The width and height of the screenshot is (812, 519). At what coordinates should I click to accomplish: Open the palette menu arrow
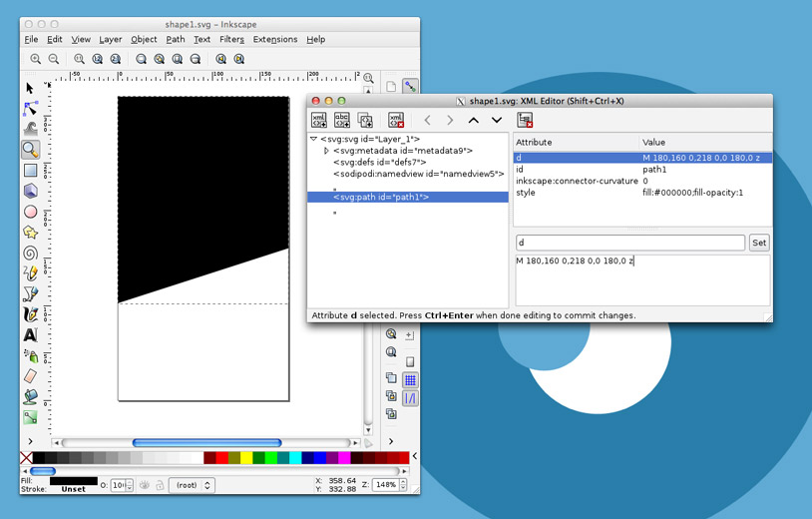pos(414,456)
